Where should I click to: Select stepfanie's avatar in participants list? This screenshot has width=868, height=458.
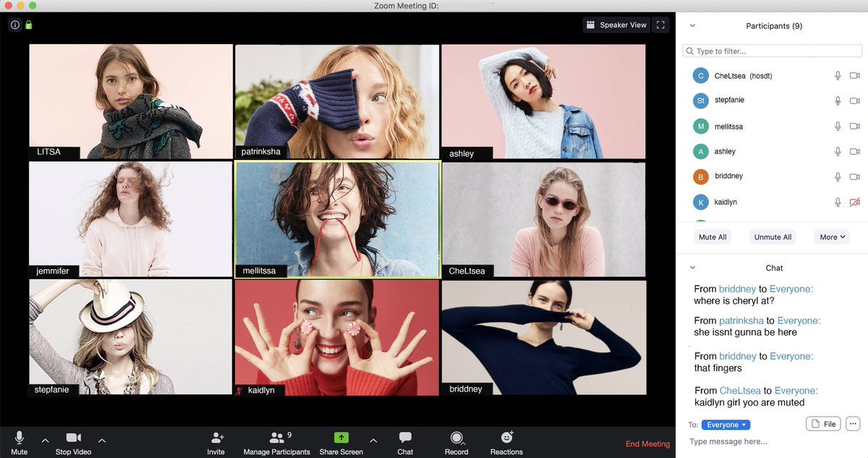(x=700, y=101)
